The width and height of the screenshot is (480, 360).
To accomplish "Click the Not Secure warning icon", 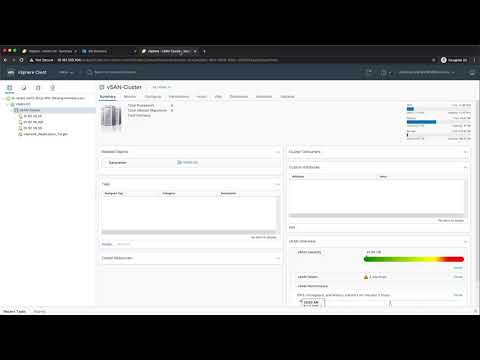I will pos(31,60).
